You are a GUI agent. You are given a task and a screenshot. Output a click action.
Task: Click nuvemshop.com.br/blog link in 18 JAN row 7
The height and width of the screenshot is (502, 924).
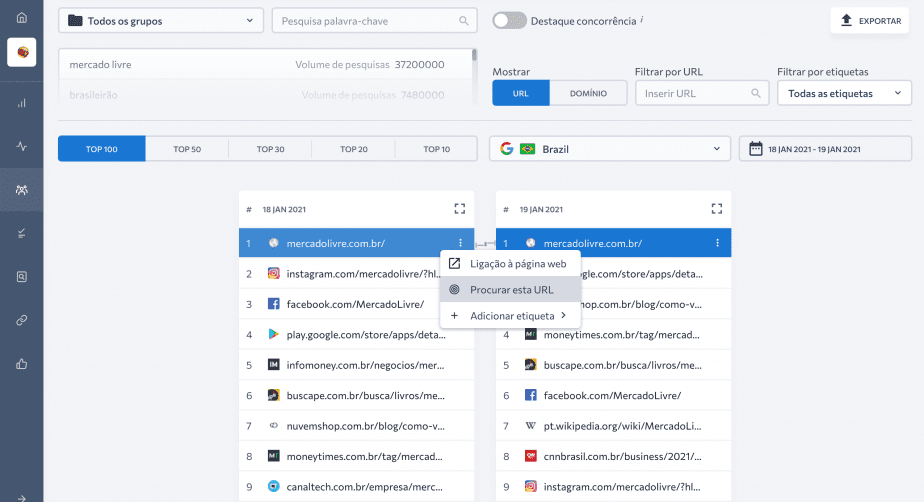click(x=365, y=426)
